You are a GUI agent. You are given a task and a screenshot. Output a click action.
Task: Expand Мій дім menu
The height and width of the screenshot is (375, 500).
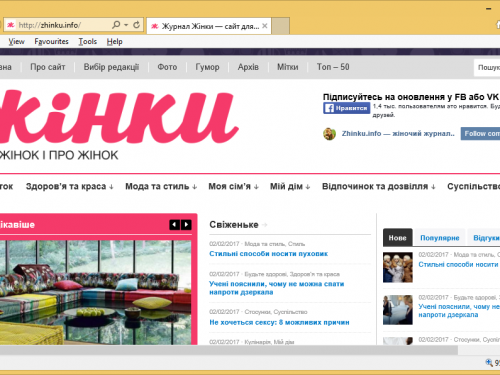point(290,186)
